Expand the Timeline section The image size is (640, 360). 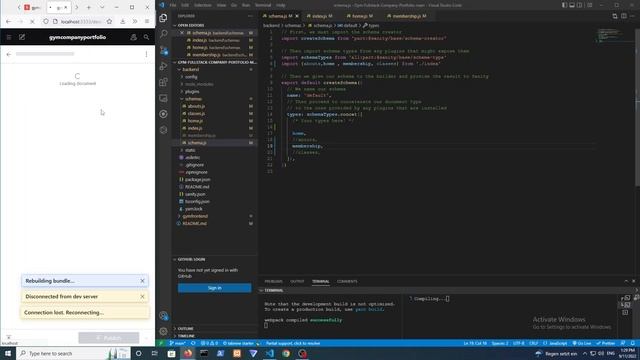coord(186,336)
